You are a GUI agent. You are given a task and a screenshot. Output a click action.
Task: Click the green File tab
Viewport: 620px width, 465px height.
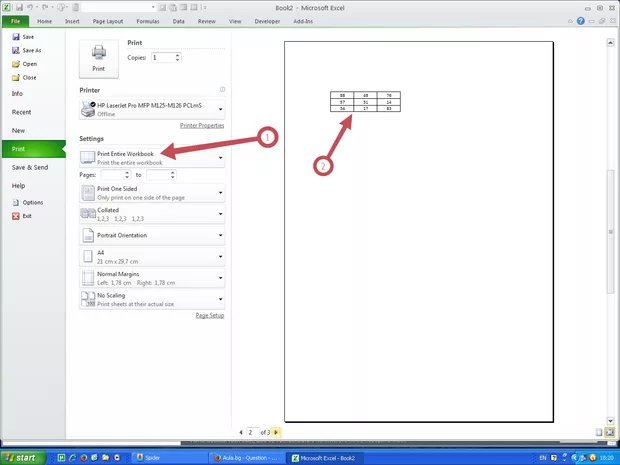coord(15,21)
